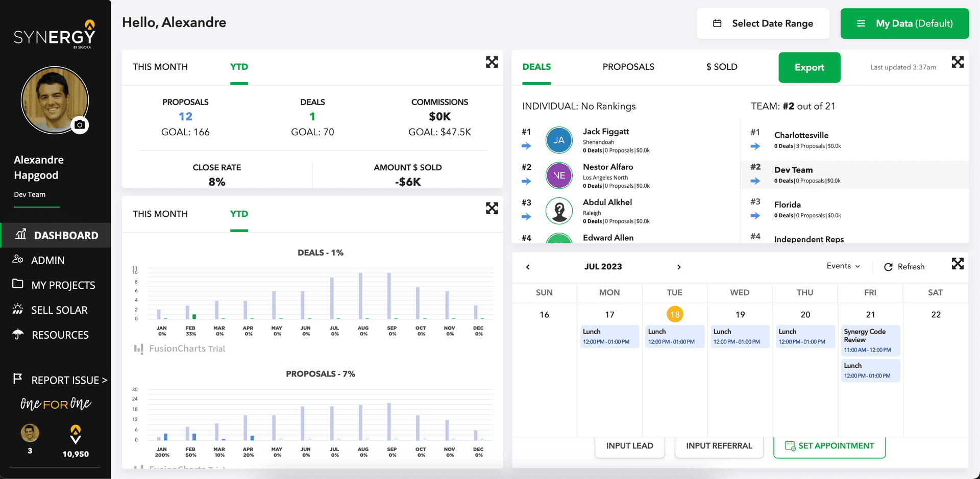Click the camera icon on profile photo
This screenshot has height=479, width=980.
coord(80,125)
